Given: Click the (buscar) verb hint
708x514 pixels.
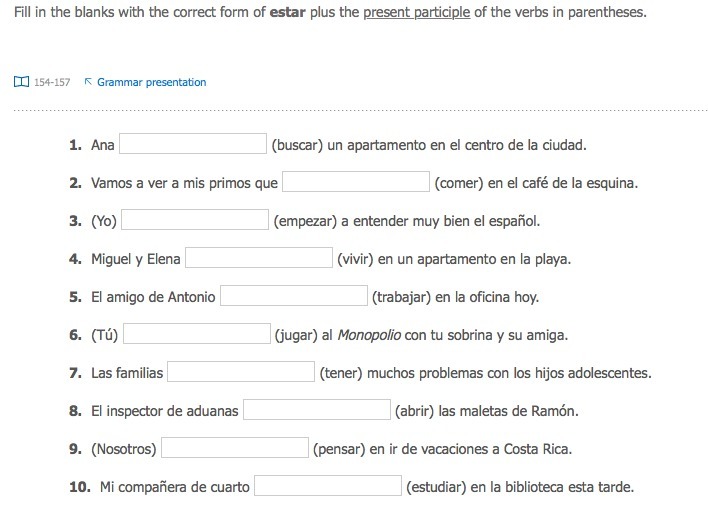Looking at the screenshot, I should pos(297,145).
